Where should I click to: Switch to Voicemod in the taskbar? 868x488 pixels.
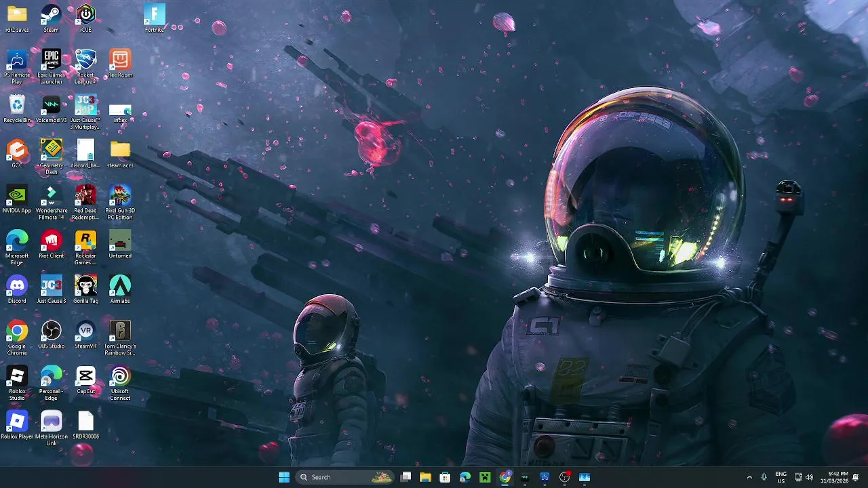525,477
